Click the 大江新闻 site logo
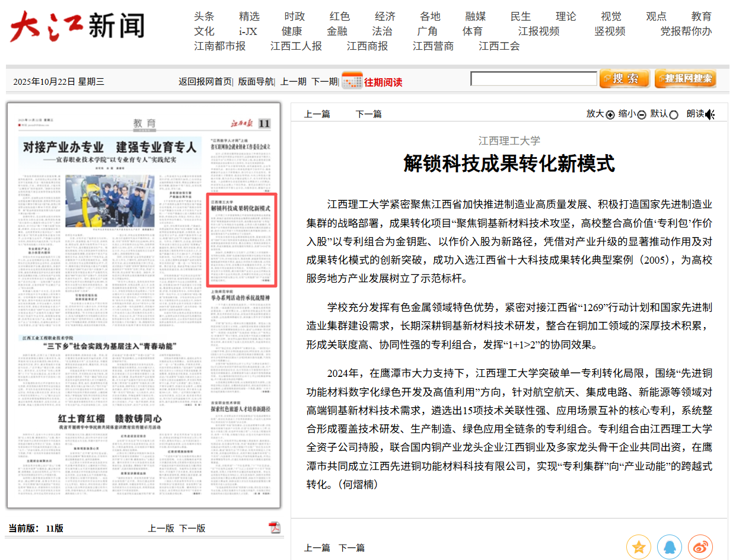The image size is (736, 560). pos(77,28)
